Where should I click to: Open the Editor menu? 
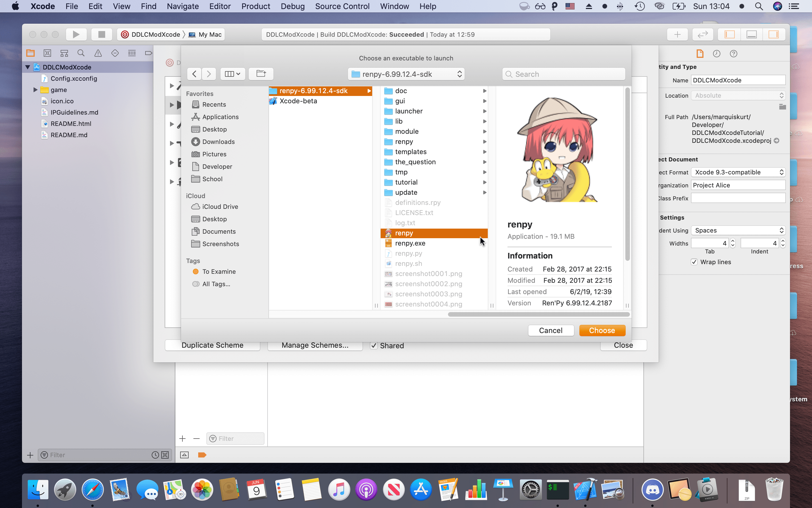pyautogui.click(x=220, y=6)
